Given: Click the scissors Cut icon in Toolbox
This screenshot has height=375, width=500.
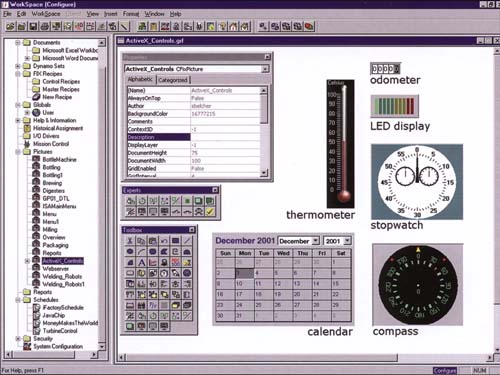Looking at the screenshot, I should click(x=130, y=240).
